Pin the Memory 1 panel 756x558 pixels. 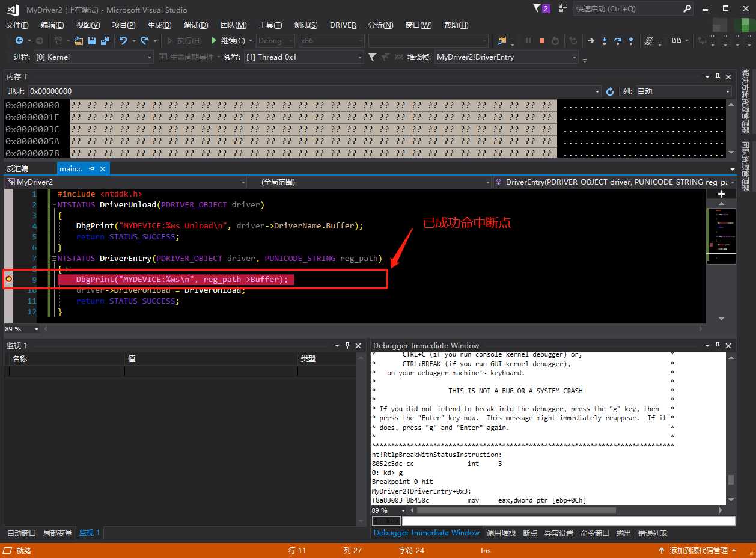coord(718,77)
